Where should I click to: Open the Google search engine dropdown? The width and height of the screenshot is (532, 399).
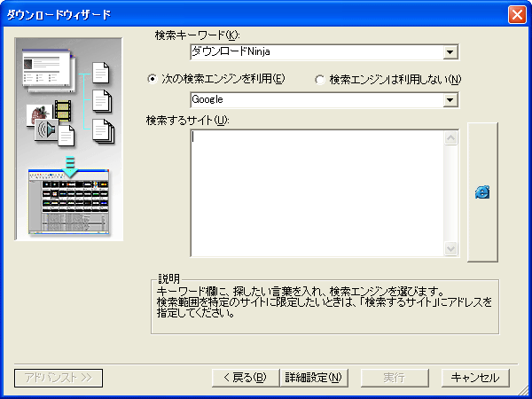click(x=450, y=99)
